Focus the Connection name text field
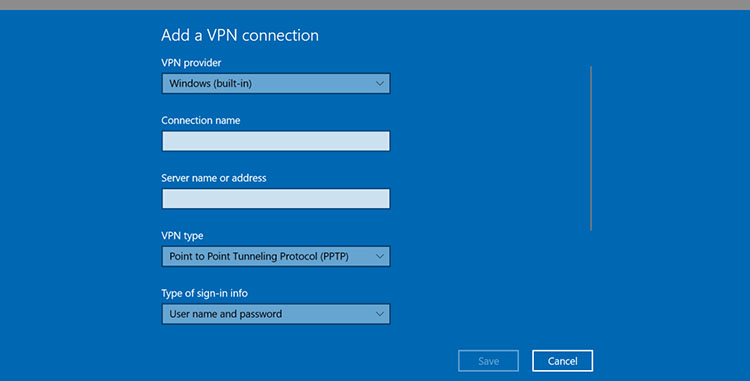Screen dimensions: 750x381 click(276, 141)
